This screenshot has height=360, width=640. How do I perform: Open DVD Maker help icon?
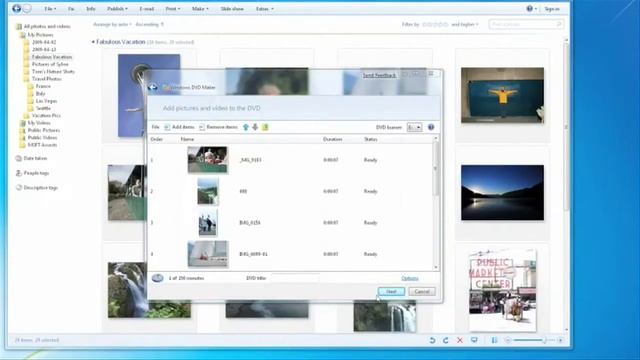pos(431,127)
